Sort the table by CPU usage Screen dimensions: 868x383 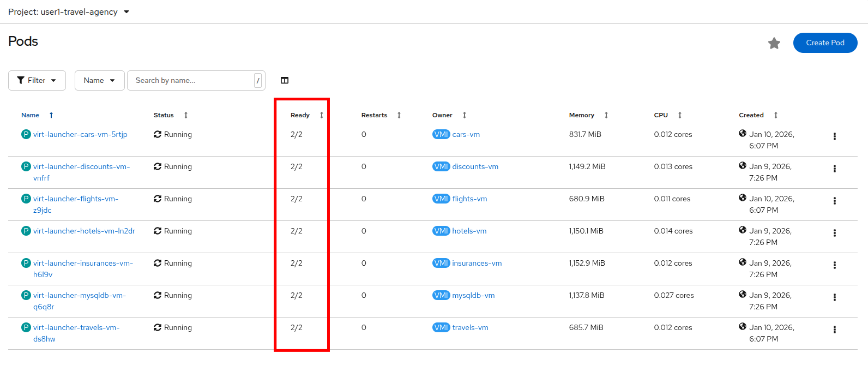tap(661, 115)
